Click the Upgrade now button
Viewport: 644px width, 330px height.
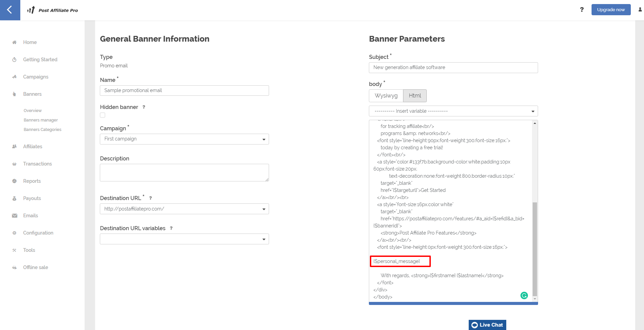[611, 9]
